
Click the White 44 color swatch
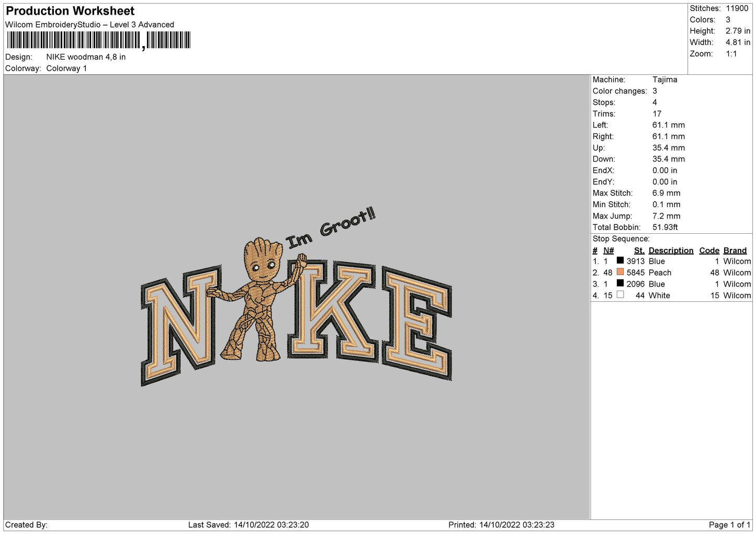[x=620, y=295]
